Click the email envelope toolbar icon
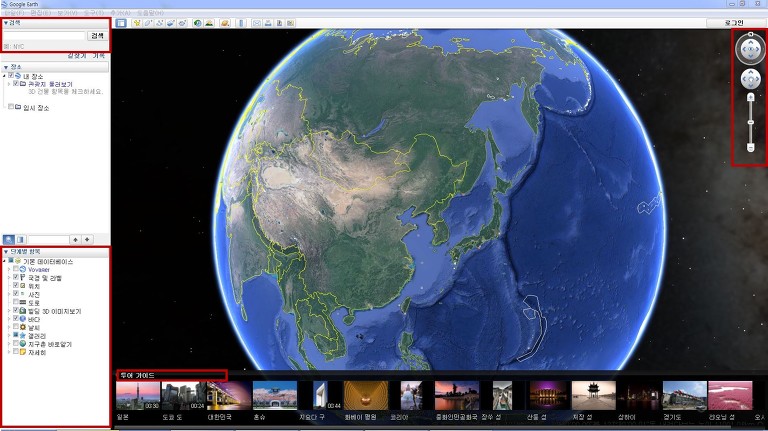This screenshot has height=431, width=768. [x=257, y=23]
